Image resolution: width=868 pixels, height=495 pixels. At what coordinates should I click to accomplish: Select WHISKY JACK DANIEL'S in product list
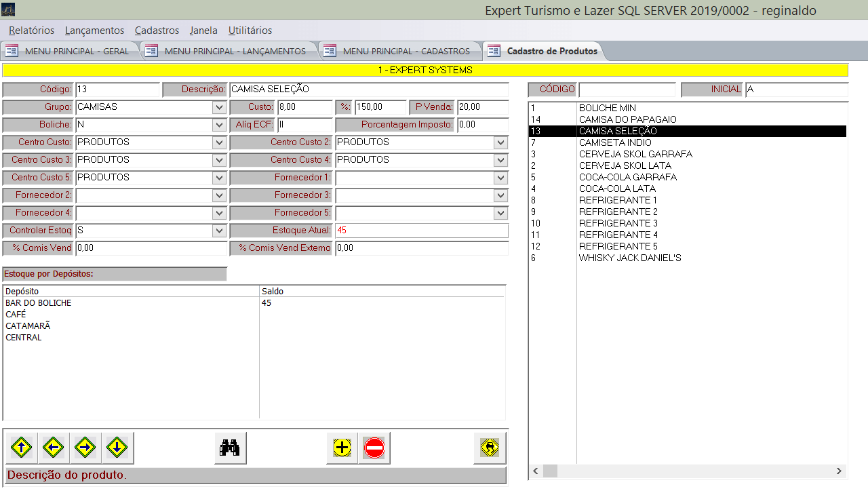tap(629, 258)
